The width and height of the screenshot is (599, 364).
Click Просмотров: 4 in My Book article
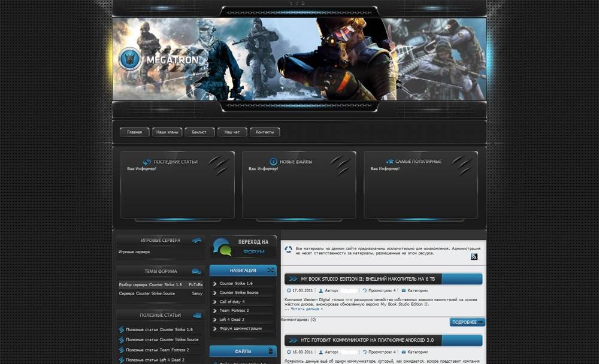382,290
